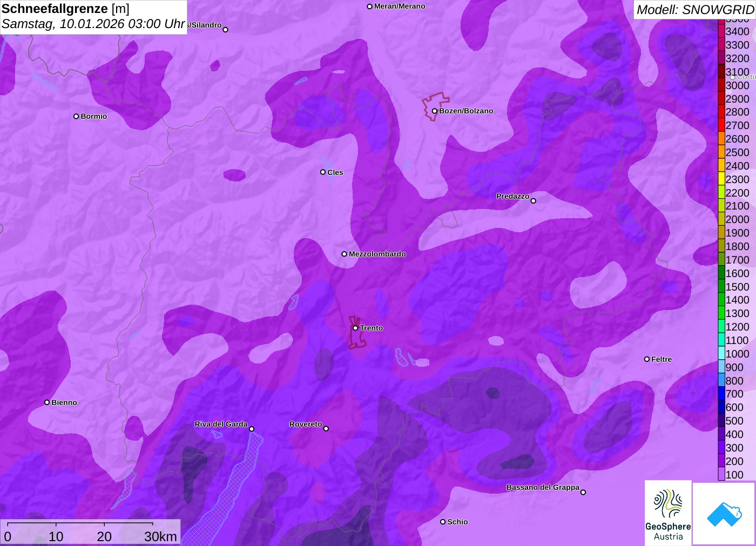Click the Schneefallgrenze [m] title
756x546 pixels.
[65, 9]
